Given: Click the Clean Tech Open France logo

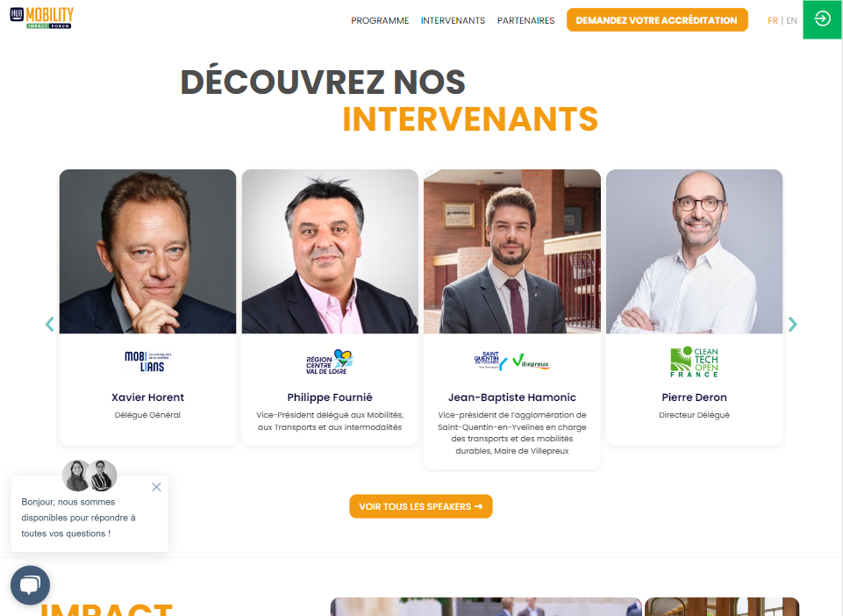Looking at the screenshot, I should coord(694,362).
